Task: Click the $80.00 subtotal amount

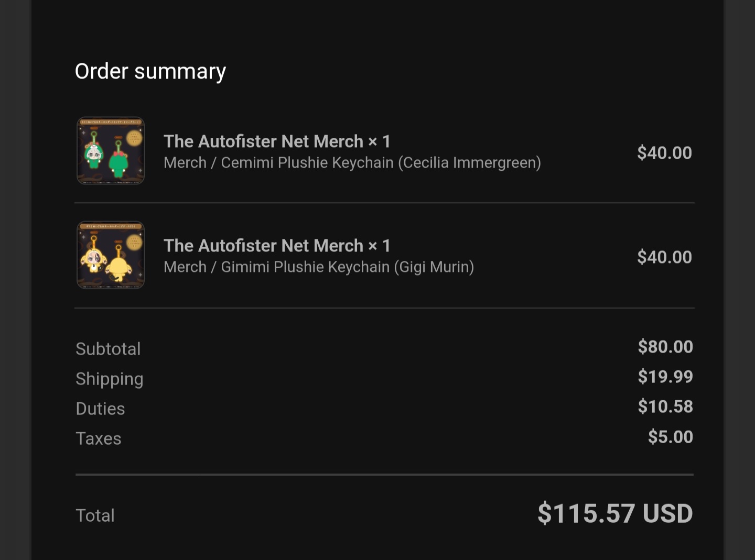Action: (x=665, y=347)
